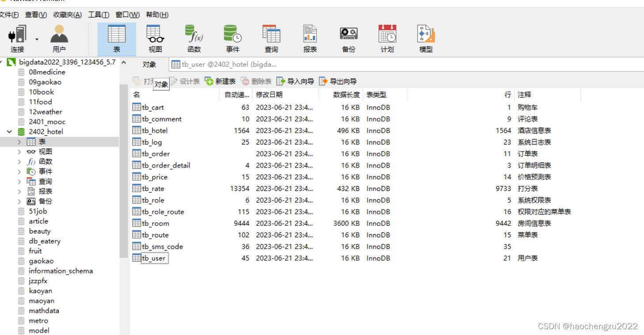
Task: Select the Report (报表) toolbar button
Action: (x=310, y=39)
